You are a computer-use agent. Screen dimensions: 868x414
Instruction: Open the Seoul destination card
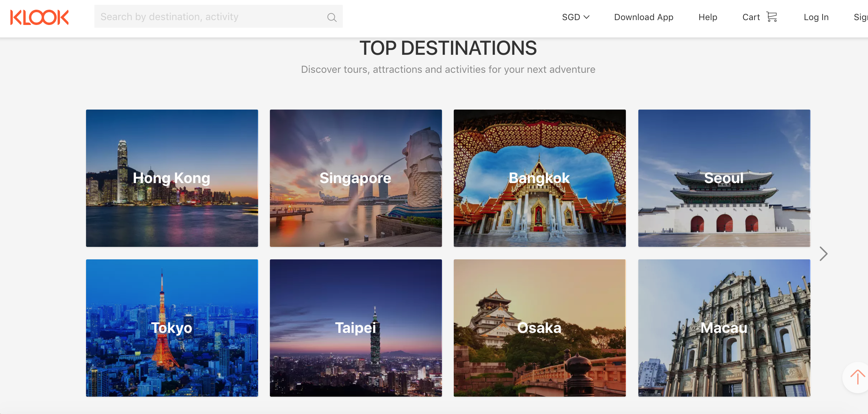pos(724,178)
